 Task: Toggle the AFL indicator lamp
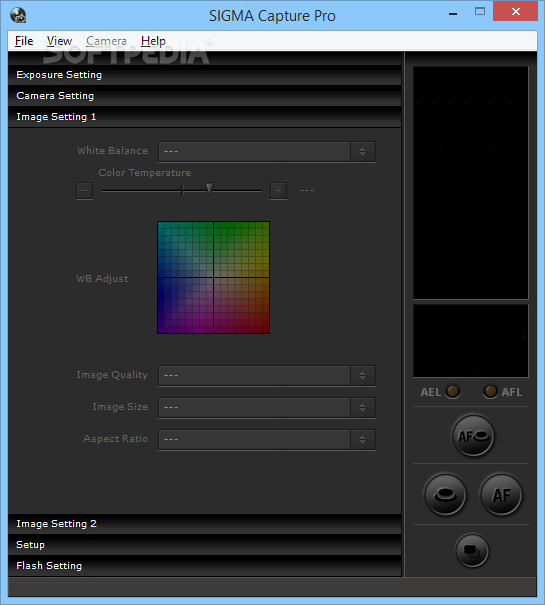490,391
